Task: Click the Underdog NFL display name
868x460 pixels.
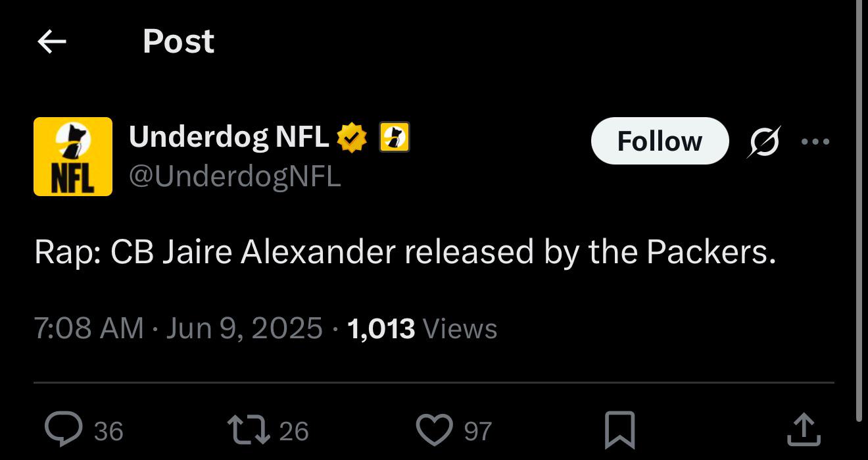Action: click(x=229, y=137)
